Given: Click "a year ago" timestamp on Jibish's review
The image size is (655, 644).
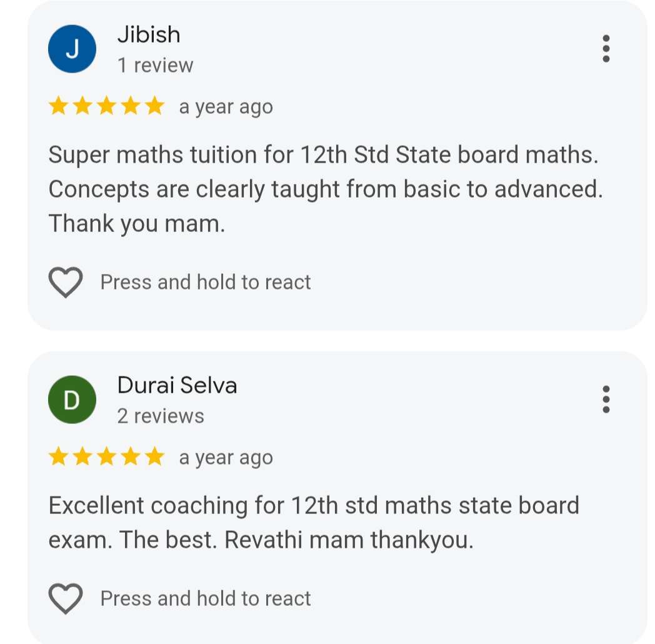Looking at the screenshot, I should [x=226, y=107].
